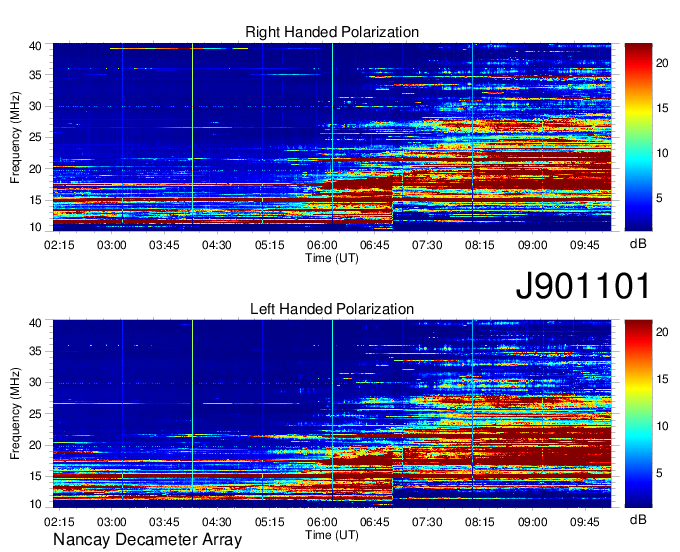
Task: Click frequency tick 15 on Right Handed plot
Action: point(35,200)
